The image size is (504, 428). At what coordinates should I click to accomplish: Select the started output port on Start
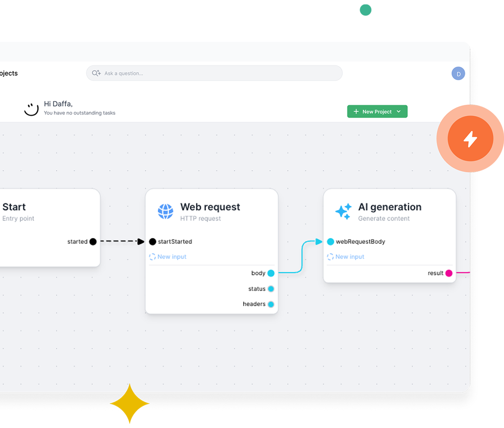coord(93,242)
